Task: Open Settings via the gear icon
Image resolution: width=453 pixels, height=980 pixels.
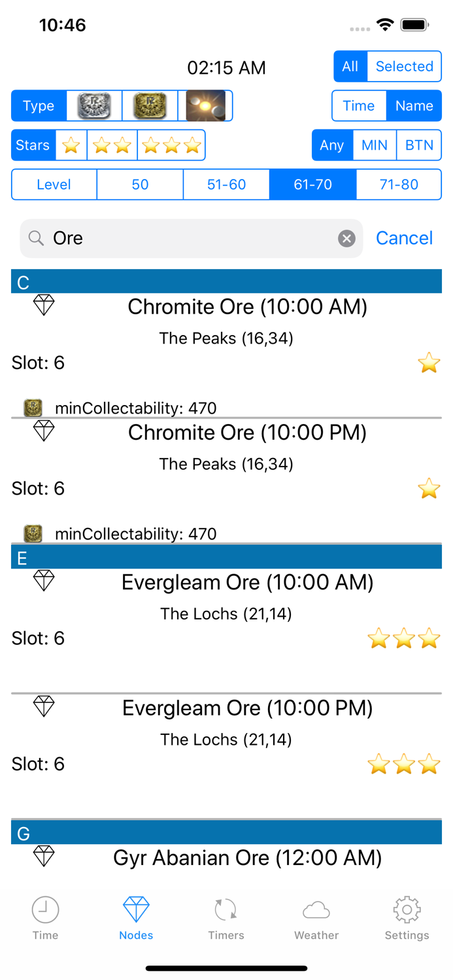Action: coord(407,908)
